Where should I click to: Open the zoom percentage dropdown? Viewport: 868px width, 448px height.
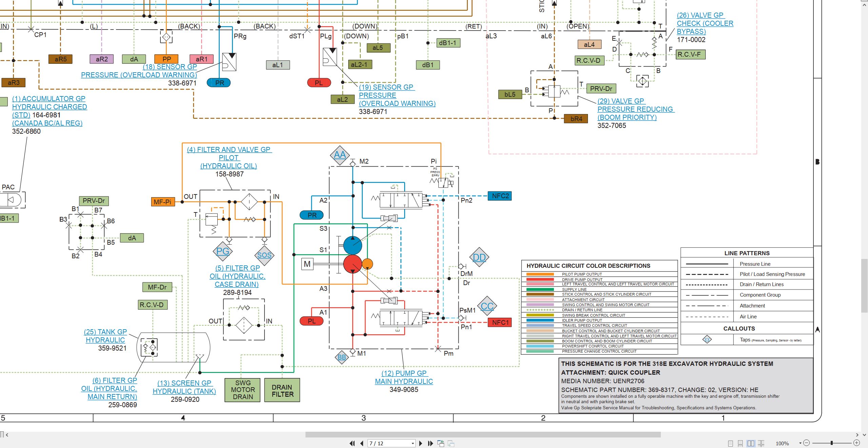point(800,443)
